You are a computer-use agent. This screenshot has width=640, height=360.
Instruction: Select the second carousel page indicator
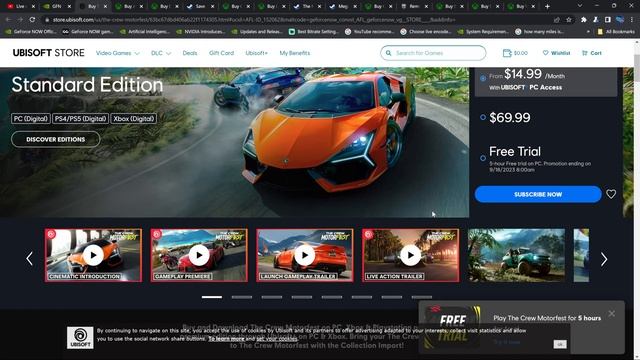[x=242, y=297]
